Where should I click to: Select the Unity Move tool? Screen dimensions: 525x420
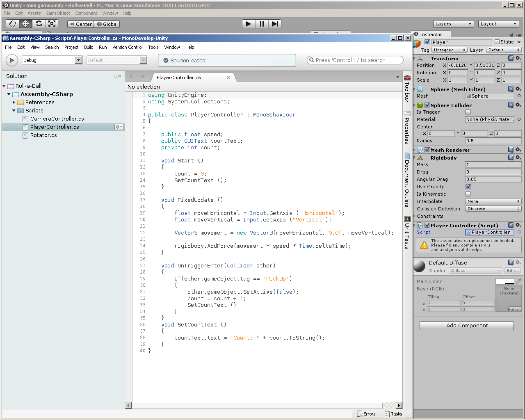pyautogui.click(x=25, y=24)
